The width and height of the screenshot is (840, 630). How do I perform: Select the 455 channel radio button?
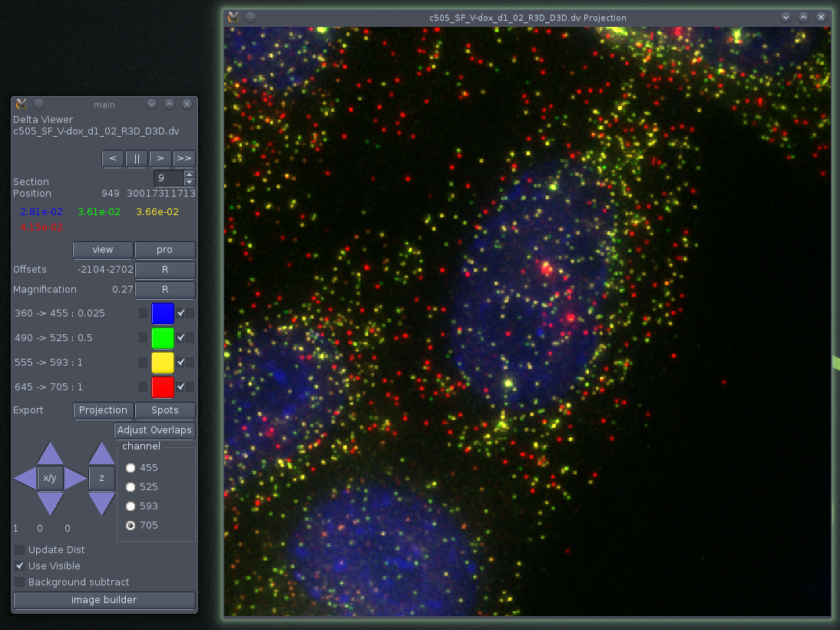tap(131, 467)
